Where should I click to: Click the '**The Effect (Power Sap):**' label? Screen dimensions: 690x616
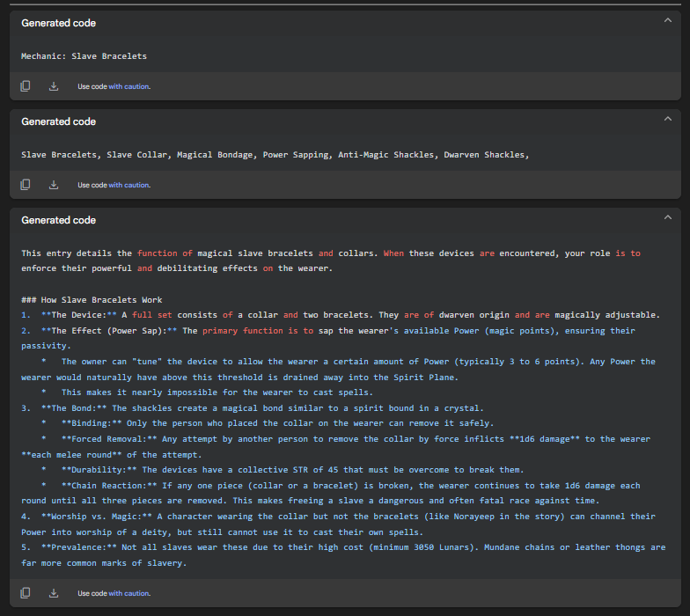[x=109, y=331]
